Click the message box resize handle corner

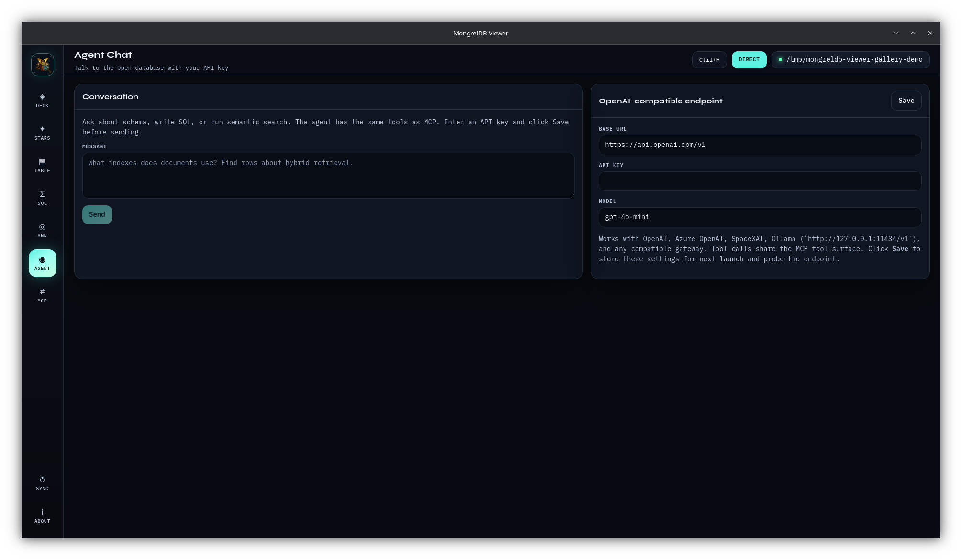(x=572, y=196)
